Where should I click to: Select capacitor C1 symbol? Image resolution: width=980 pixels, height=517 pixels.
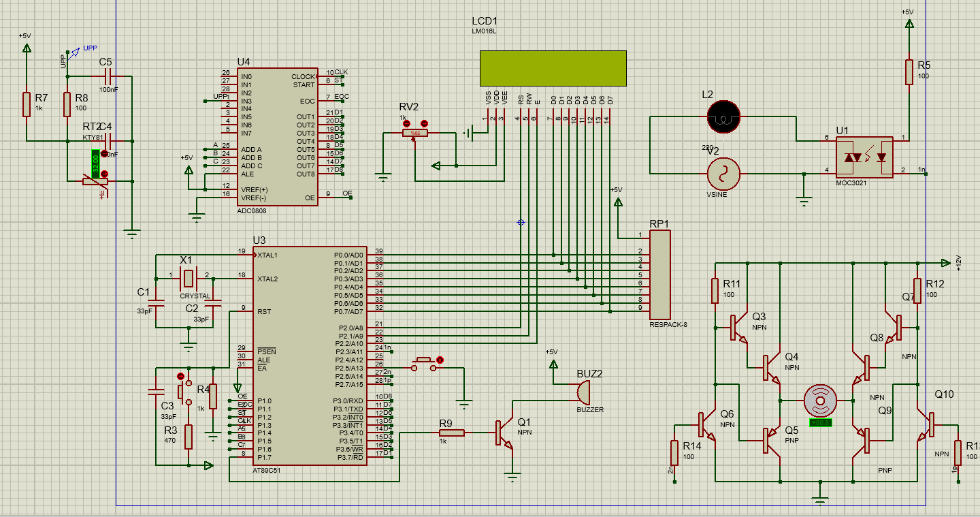point(157,302)
